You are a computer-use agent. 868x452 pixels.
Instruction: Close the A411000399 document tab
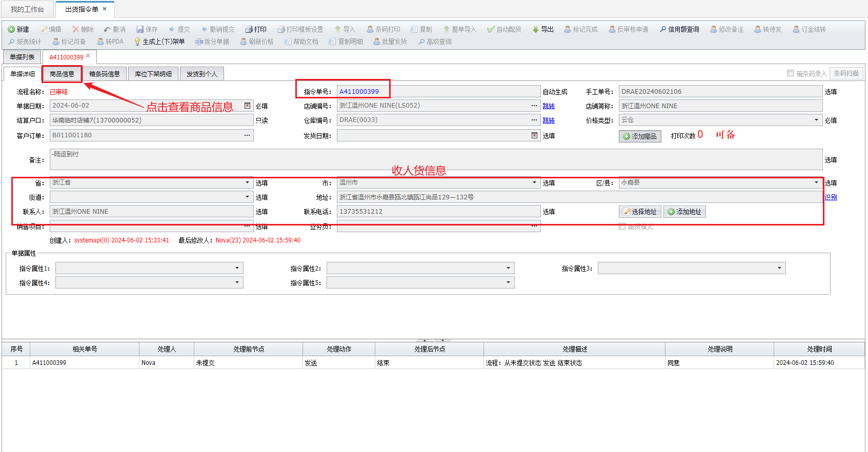click(88, 56)
